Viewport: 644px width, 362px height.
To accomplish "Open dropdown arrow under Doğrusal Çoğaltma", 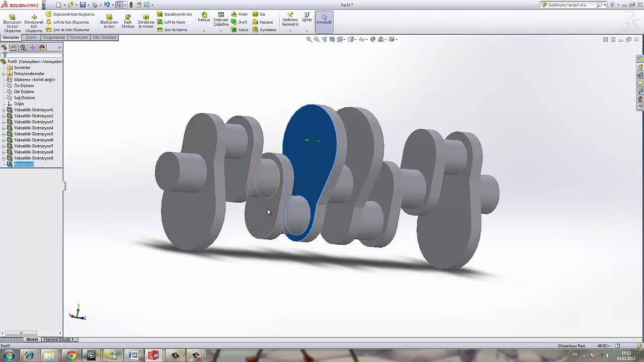I will tap(221, 31).
